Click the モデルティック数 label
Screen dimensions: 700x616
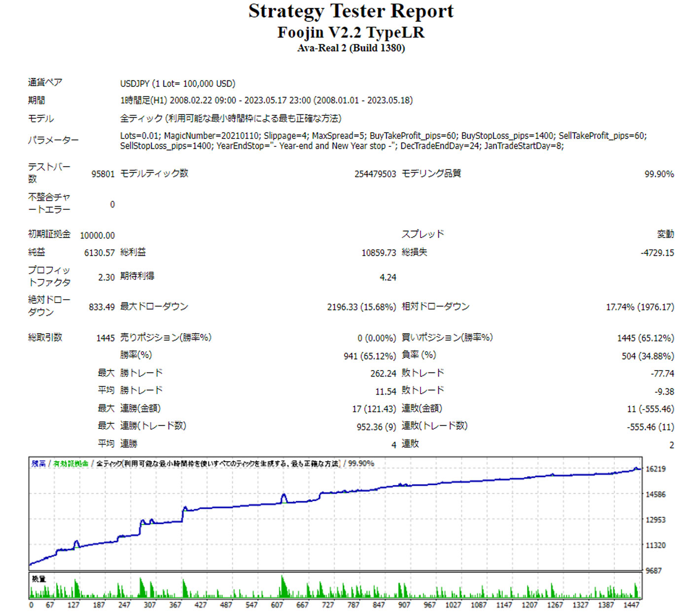[154, 173]
